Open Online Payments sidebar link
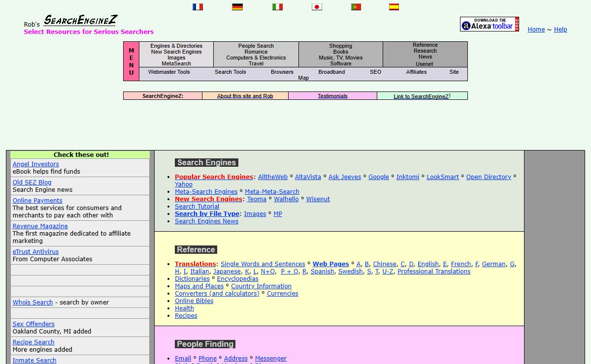The image size is (591, 364). tap(37, 201)
